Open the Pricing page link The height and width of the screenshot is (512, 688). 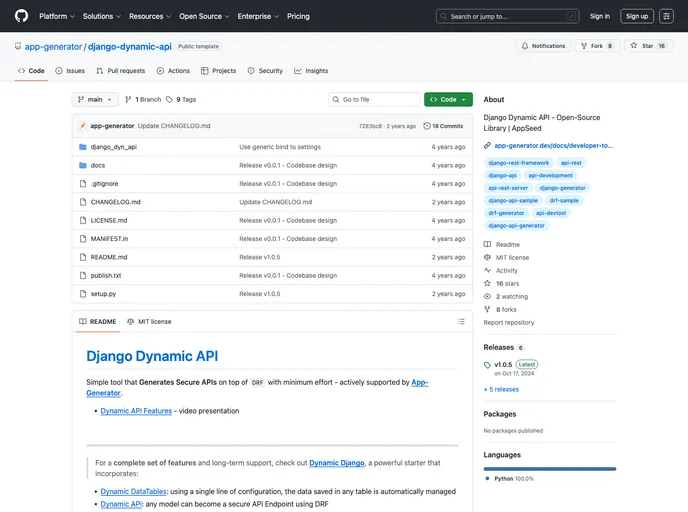click(x=298, y=16)
